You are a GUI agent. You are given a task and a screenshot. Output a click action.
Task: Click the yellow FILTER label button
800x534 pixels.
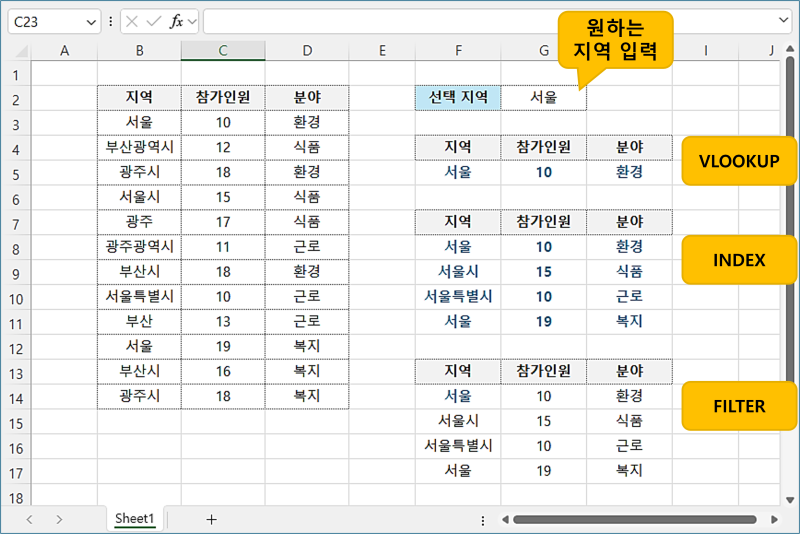[x=739, y=406]
